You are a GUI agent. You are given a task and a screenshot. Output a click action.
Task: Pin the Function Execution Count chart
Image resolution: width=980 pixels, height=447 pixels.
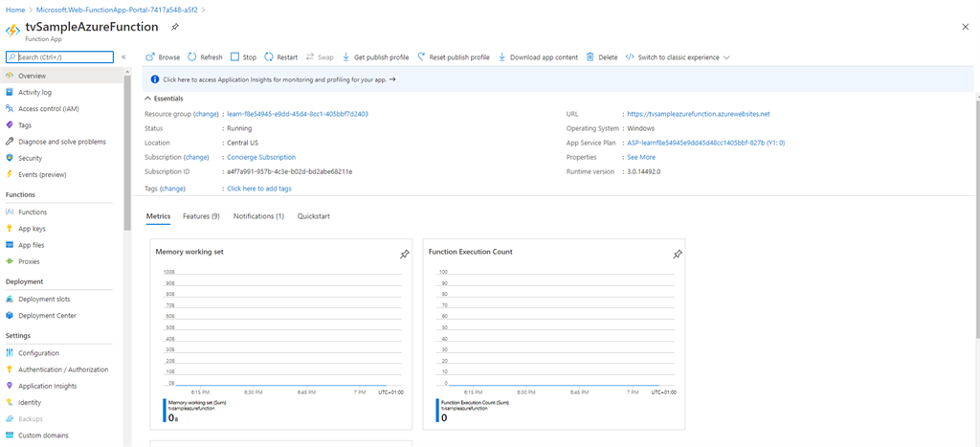click(678, 255)
